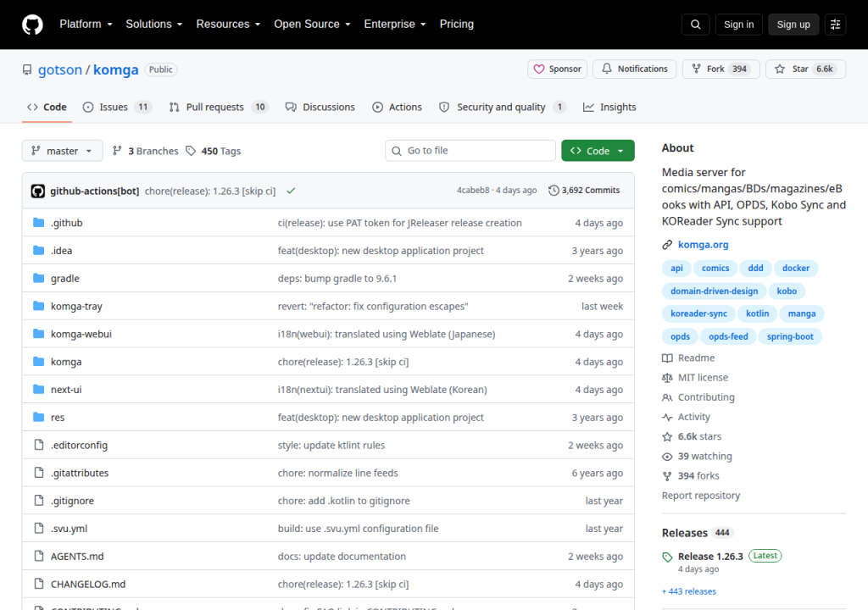Screen dimensions: 868x610
Task: Click the Contributing people icon
Action: [667, 397]
